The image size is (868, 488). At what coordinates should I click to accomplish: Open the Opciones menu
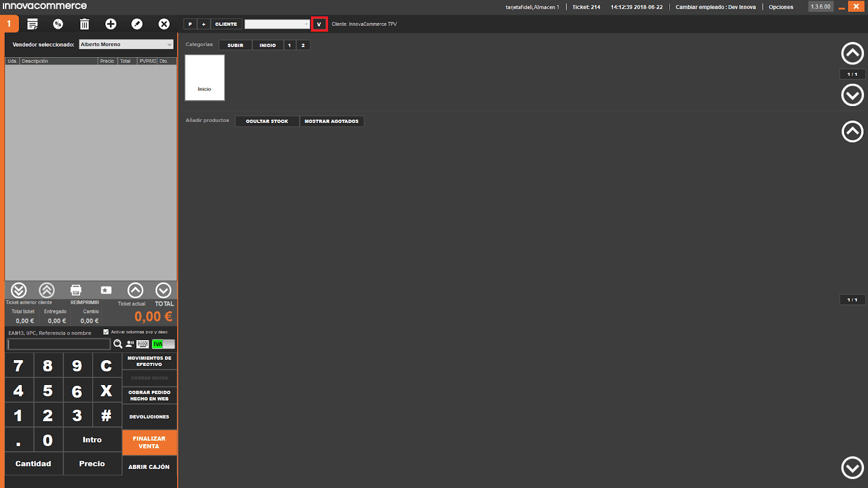click(x=781, y=7)
